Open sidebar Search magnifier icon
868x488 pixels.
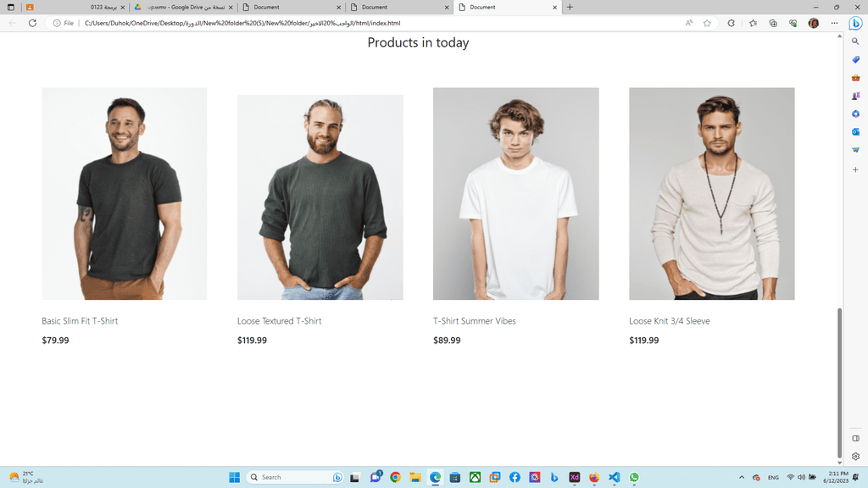tap(855, 42)
